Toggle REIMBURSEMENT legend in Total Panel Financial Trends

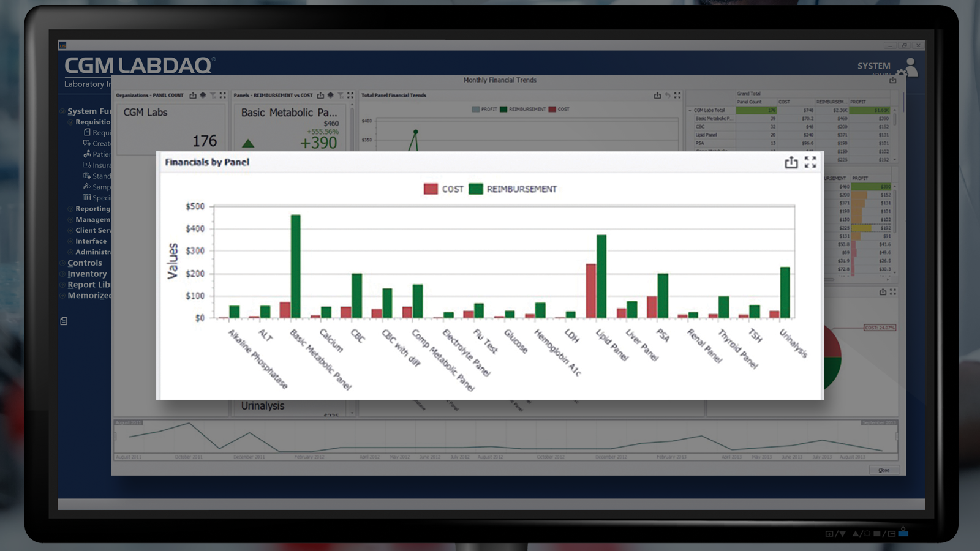522,109
